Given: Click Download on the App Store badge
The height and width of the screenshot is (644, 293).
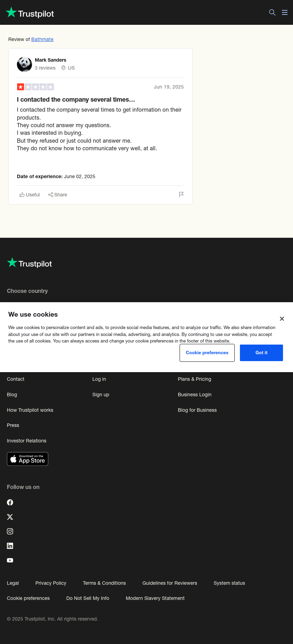Looking at the screenshot, I should (x=28, y=459).
